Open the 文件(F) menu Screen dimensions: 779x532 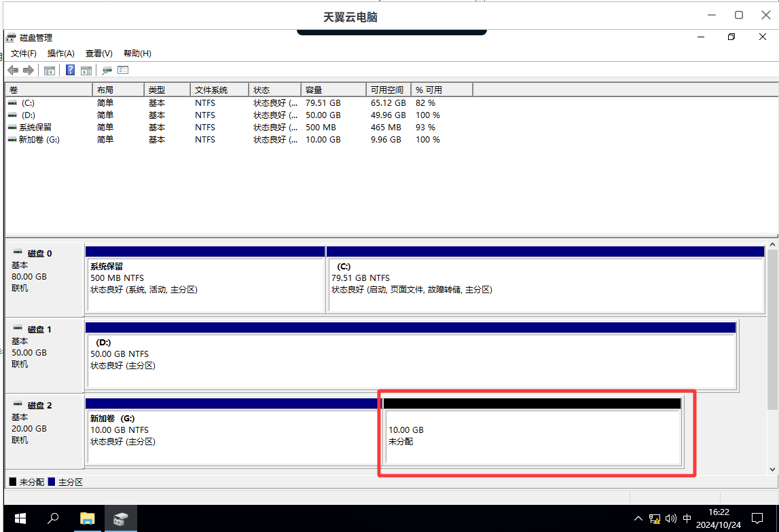tap(24, 54)
